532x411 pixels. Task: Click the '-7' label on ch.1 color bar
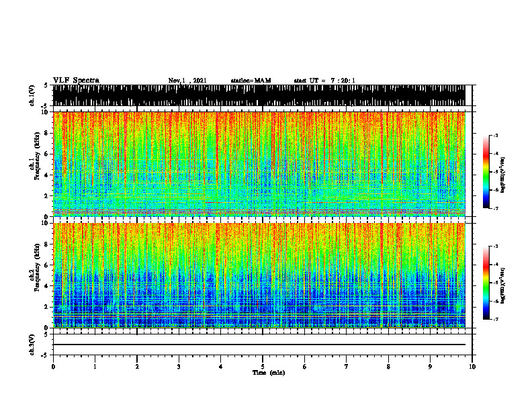pos(495,208)
